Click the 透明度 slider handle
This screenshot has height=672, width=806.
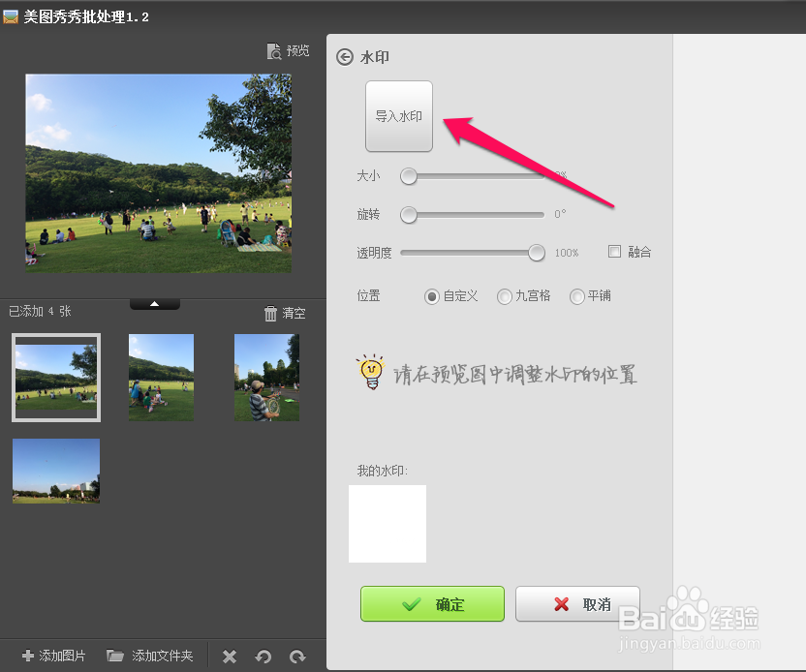click(x=537, y=253)
